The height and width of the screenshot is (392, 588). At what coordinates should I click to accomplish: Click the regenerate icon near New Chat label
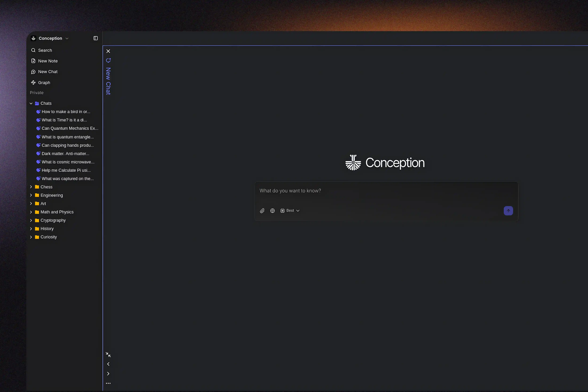point(108,60)
